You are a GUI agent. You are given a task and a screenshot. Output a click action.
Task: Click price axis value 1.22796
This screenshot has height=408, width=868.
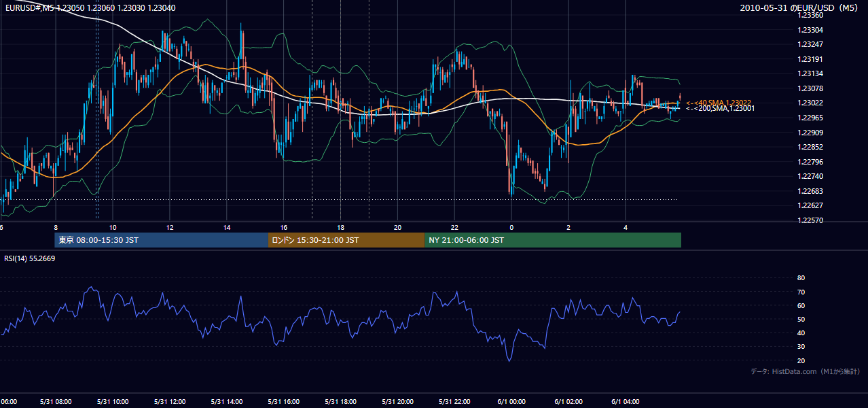click(x=809, y=162)
